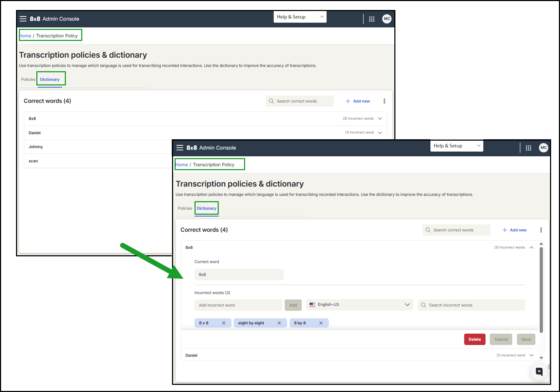Collapse the 8x8 row in front window
Screen dimensions: 560x392
[x=532, y=247]
